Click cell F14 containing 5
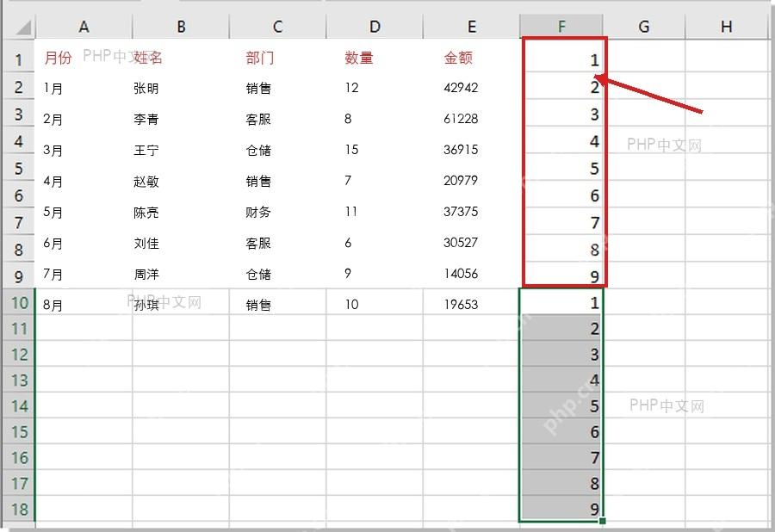 [x=561, y=405]
